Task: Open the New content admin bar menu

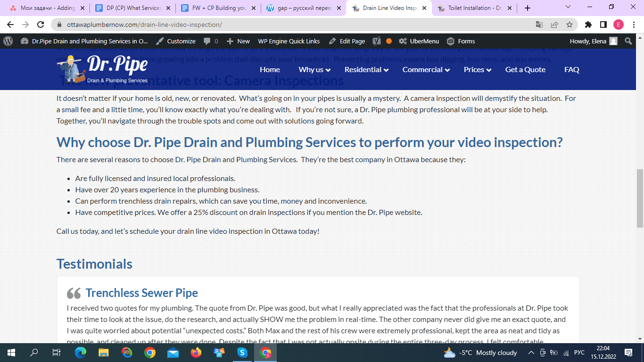Action: 238,41
